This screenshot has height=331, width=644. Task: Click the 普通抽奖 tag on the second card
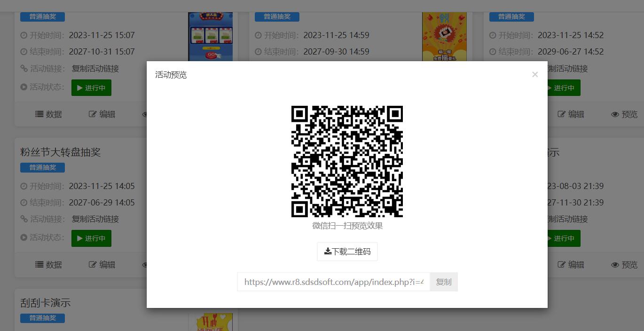point(277,16)
